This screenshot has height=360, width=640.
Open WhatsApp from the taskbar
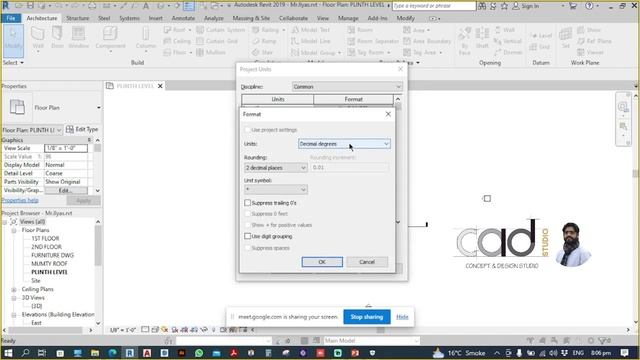199,353
